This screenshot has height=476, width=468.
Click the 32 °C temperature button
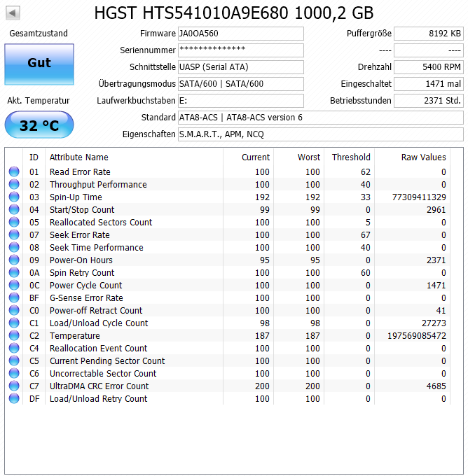pyautogui.click(x=39, y=125)
